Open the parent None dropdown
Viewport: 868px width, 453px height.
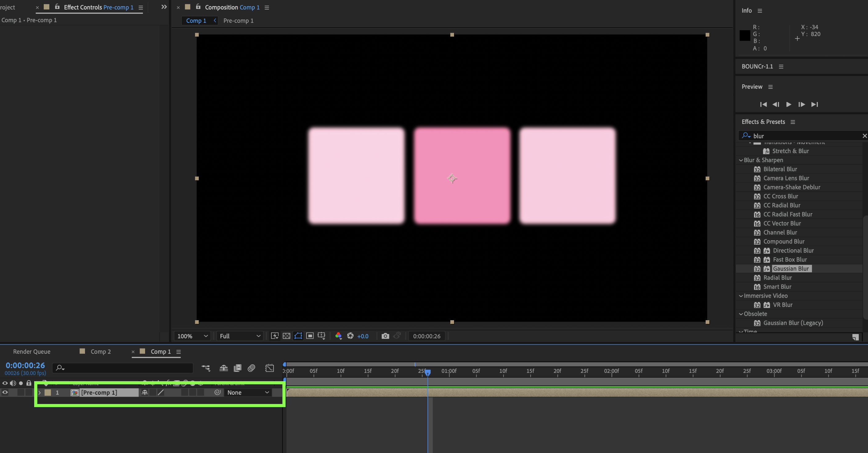(x=248, y=392)
